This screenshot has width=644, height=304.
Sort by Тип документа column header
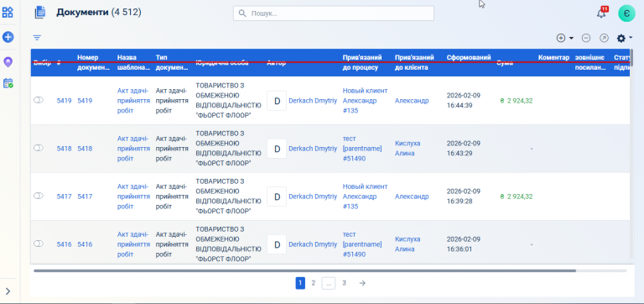[x=172, y=62]
